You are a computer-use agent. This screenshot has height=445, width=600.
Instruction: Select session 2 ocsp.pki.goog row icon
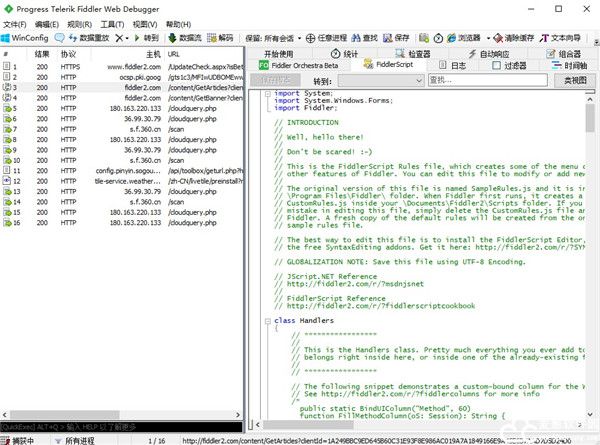(7, 77)
